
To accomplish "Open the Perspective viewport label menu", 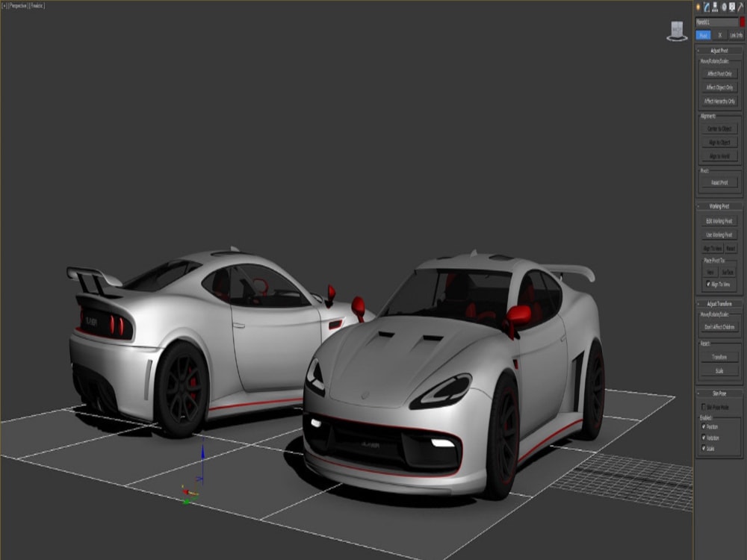I will pyautogui.click(x=18, y=6).
